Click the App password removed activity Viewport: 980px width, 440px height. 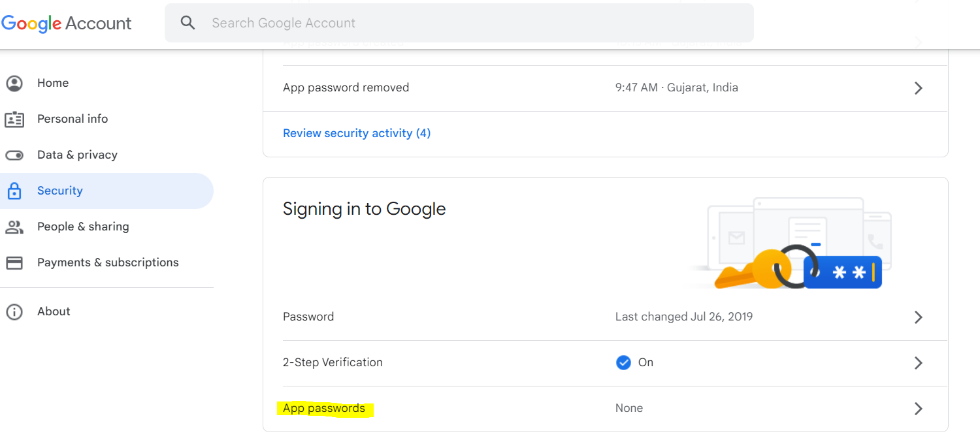346,87
